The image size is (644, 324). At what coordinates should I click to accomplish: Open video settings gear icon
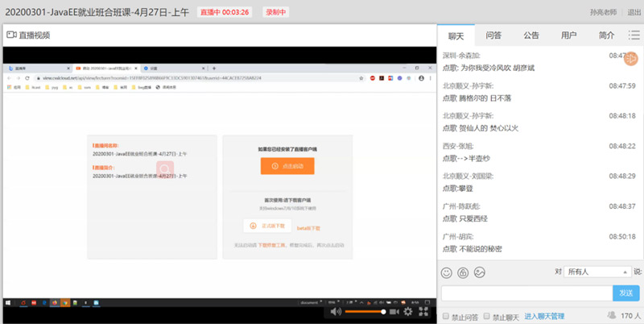[x=408, y=311]
